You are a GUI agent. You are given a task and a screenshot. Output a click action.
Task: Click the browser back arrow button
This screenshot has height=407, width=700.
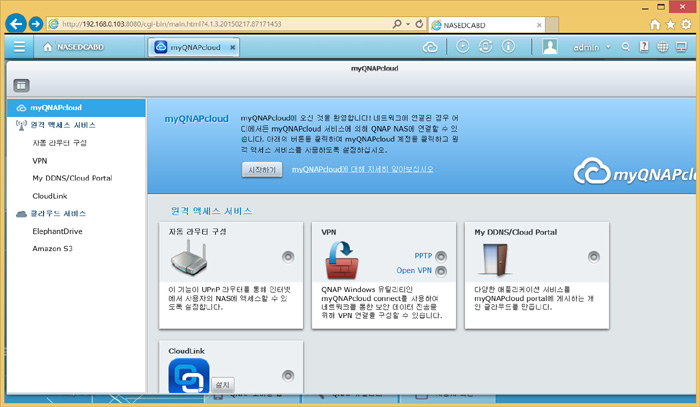pyautogui.click(x=17, y=24)
